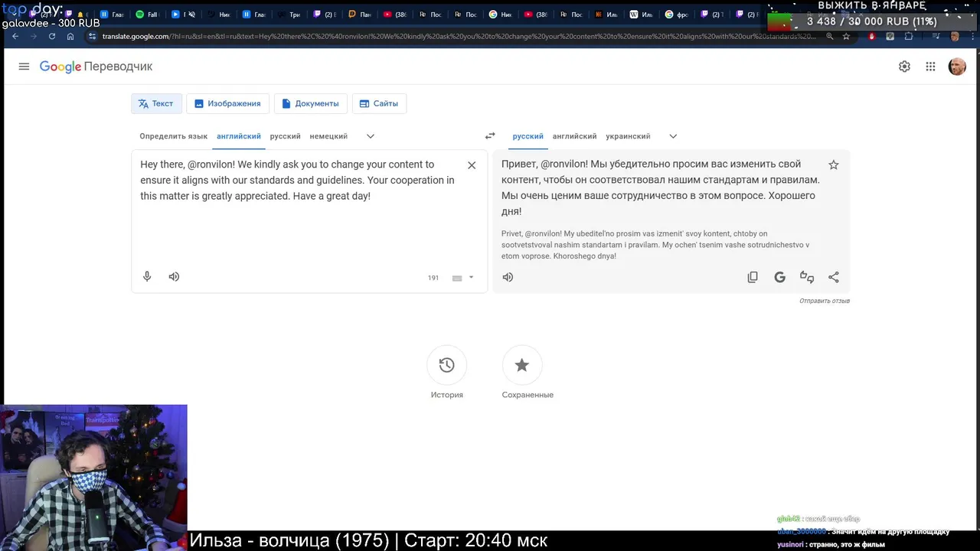Switch to Текст translation mode

pyautogui.click(x=156, y=103)
